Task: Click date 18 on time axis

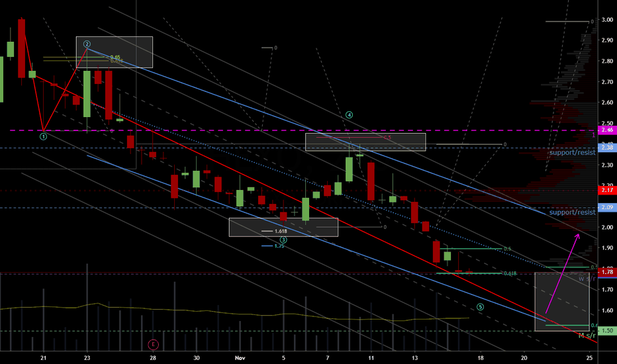Action: tap(481, 357)
